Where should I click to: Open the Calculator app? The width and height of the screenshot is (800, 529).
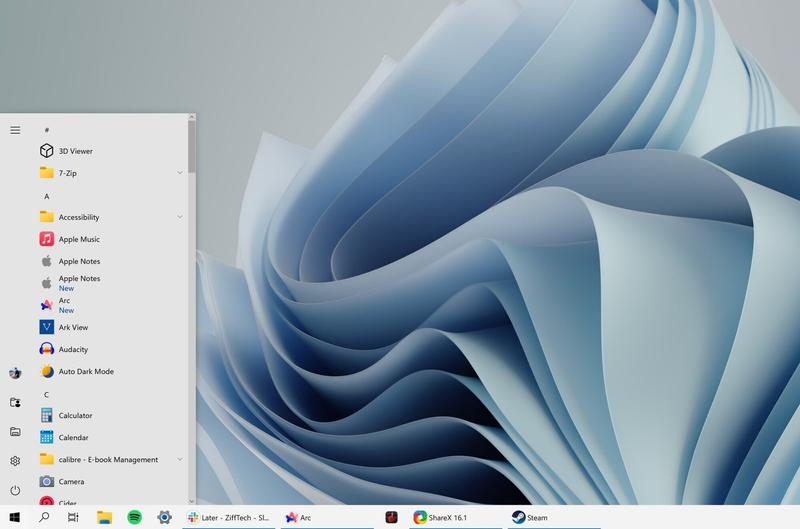click(x=75, y=415)
